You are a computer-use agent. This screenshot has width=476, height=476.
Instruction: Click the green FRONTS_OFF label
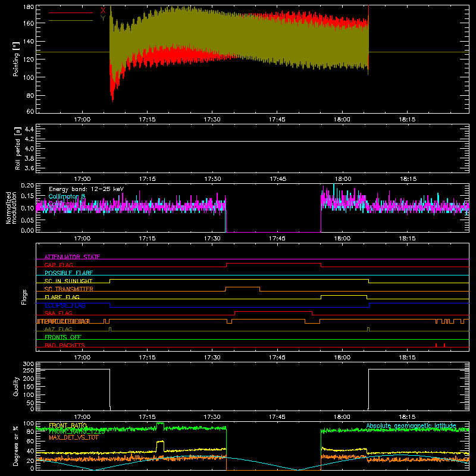point(63,337)
